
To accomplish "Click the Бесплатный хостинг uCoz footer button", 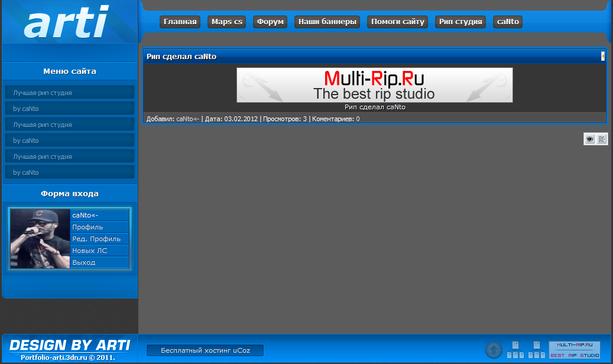I will click(205, 350).
